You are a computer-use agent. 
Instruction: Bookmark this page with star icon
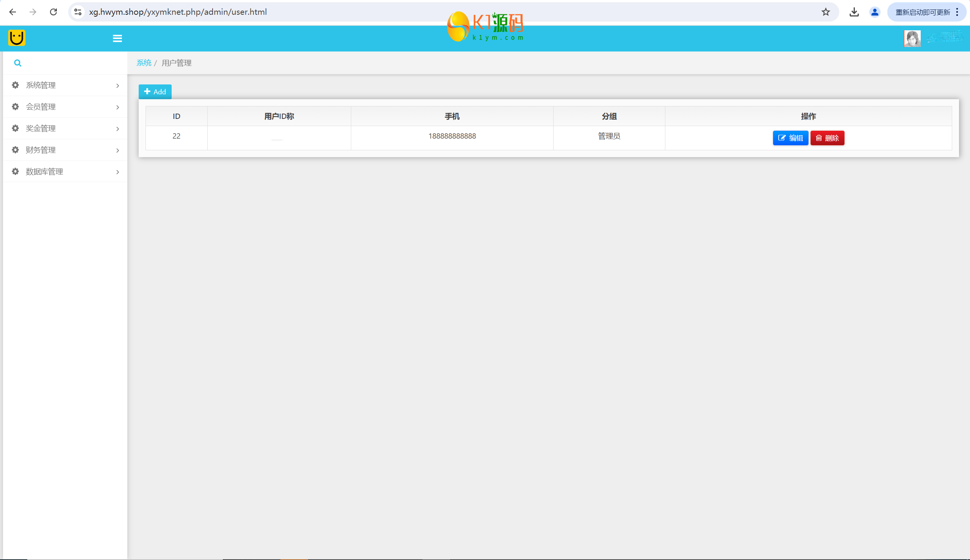(826, 12)
